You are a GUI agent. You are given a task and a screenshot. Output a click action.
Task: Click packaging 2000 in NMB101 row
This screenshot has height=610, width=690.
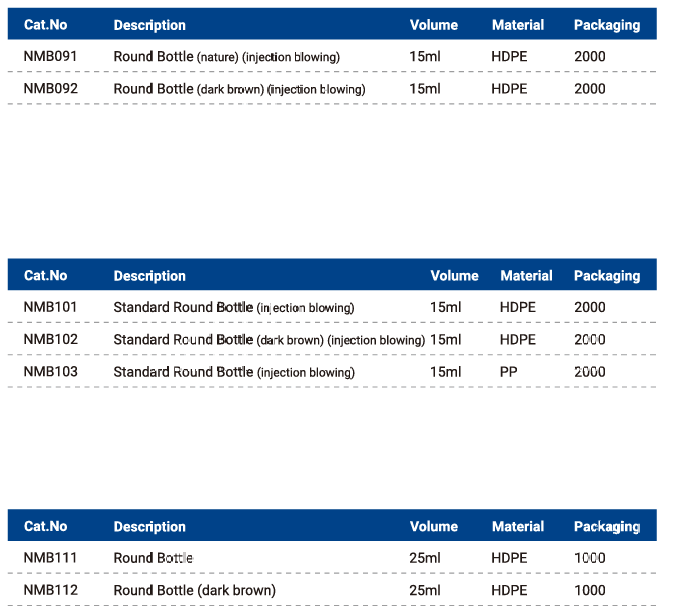tap(590, 307)
